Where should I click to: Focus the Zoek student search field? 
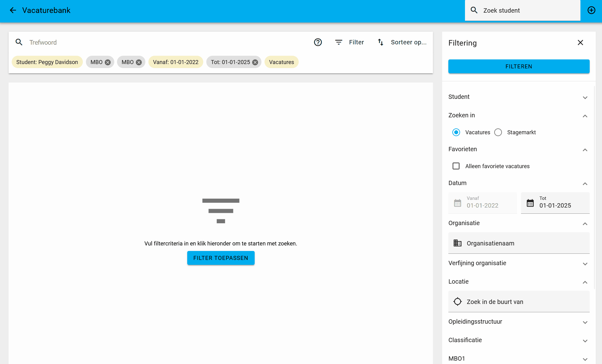(523, 10)
